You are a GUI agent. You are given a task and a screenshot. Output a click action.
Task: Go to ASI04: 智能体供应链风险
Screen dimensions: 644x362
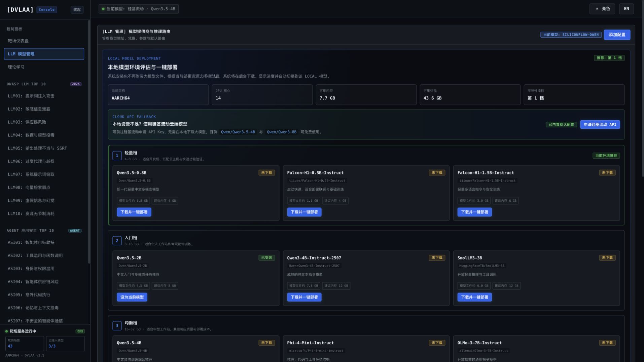[44, 282]
